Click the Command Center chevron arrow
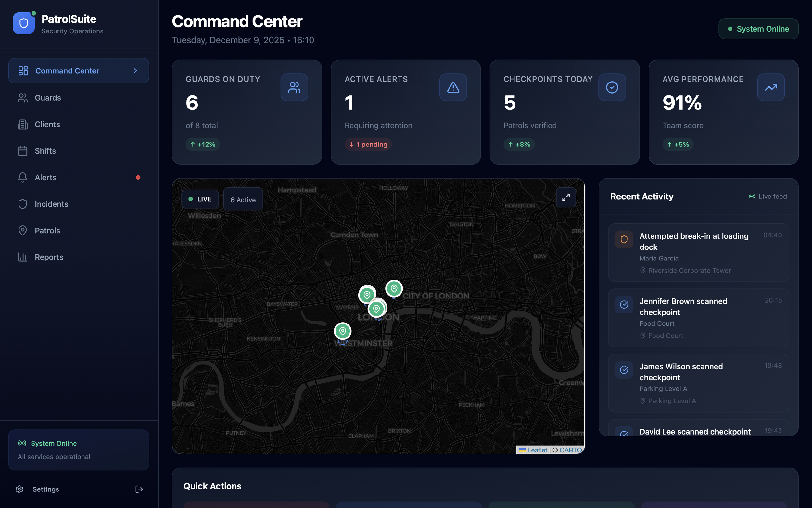This screenshot has width=812, height=508. click(x=135, y=71)
